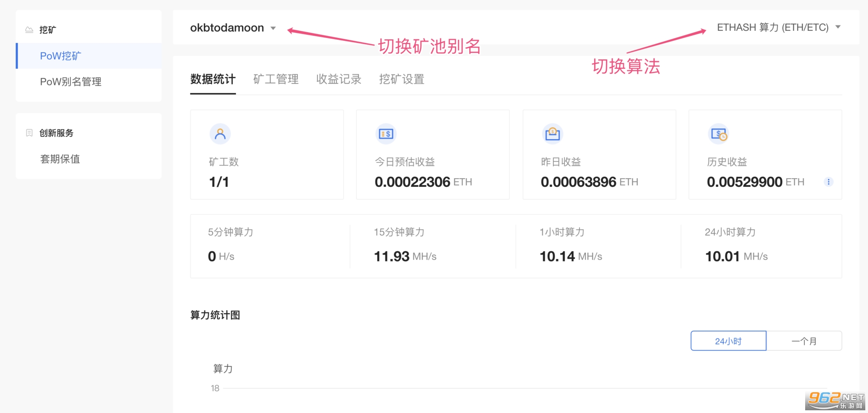This screenshot has width=868, height=413.
Task: Click the 昨日收益 label
Action: click(x=561, y=162)
